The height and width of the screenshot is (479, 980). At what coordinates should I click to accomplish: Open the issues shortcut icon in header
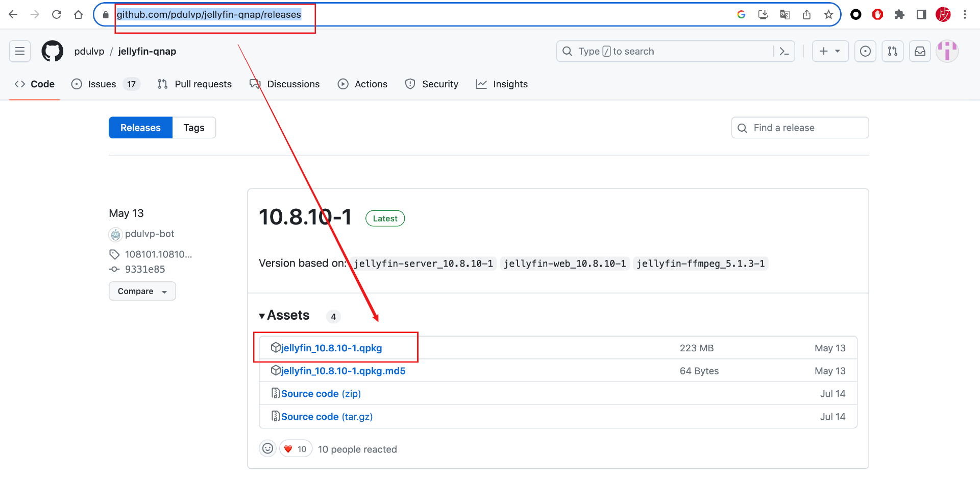pos(865,51)
